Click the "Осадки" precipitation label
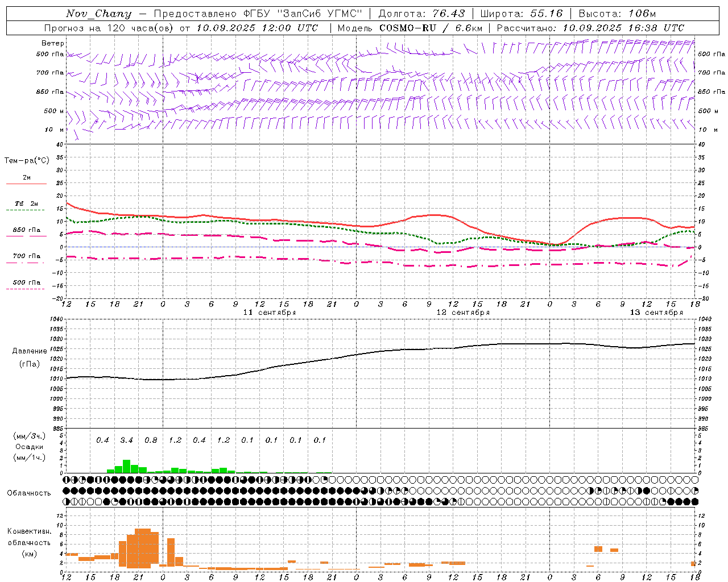 29,447
